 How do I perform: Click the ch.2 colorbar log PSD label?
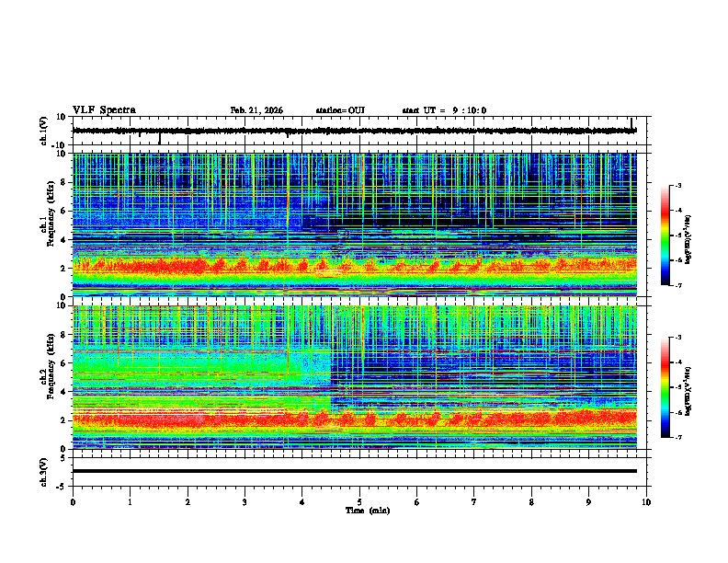(688, 391)
